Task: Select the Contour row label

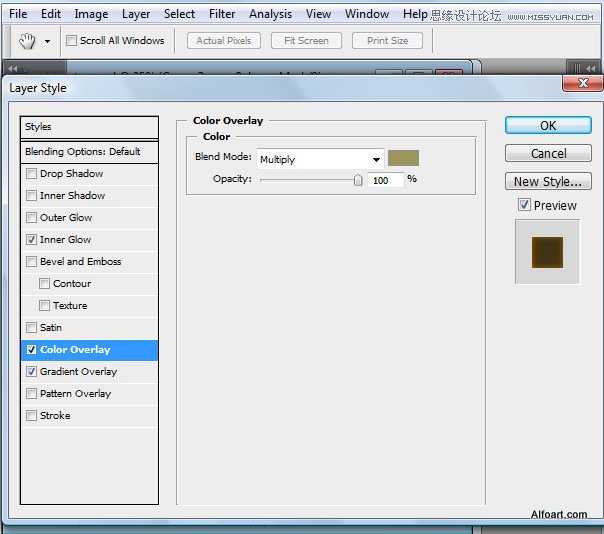Action: pos(72,284)
